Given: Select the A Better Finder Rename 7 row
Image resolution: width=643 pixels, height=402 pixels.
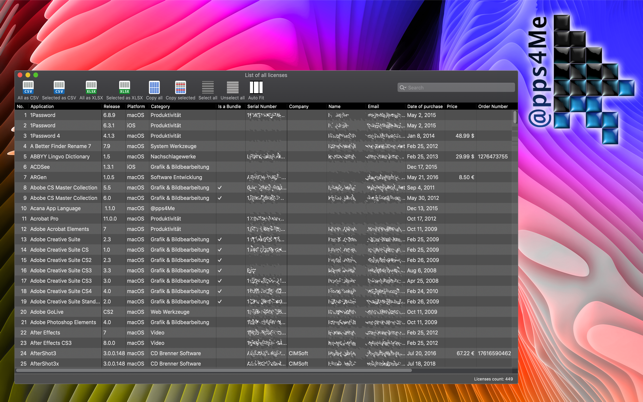Looking at the screenshot, I should [264, 146].
